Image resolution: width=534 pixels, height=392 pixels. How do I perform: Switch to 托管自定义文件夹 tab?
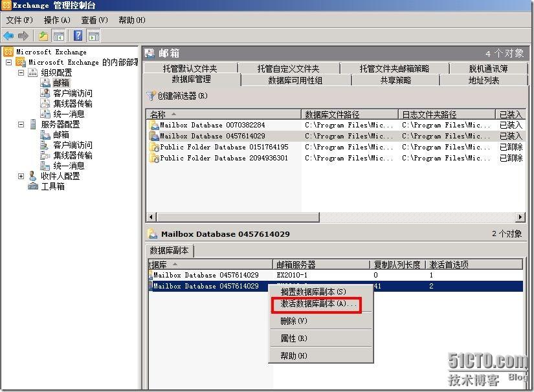click(x=288, y=69)
